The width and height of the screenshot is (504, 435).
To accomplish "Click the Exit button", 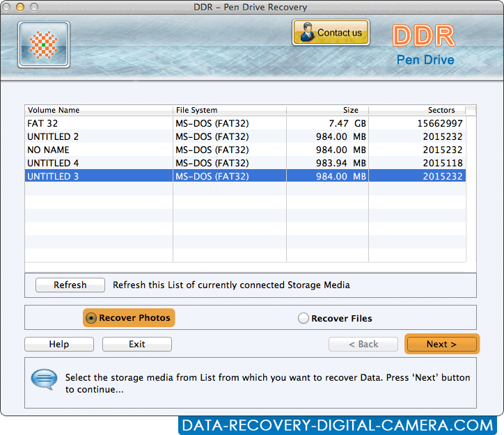I will (137, 344).
